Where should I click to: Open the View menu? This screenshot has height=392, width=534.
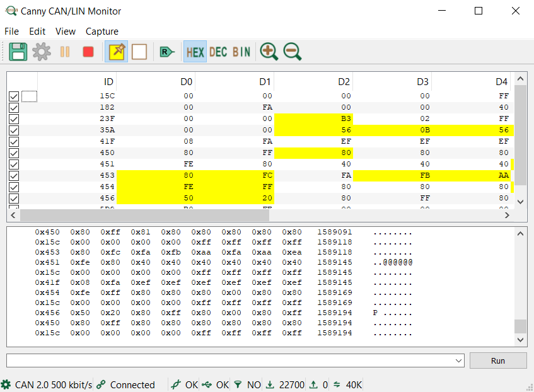coord(66,32)
